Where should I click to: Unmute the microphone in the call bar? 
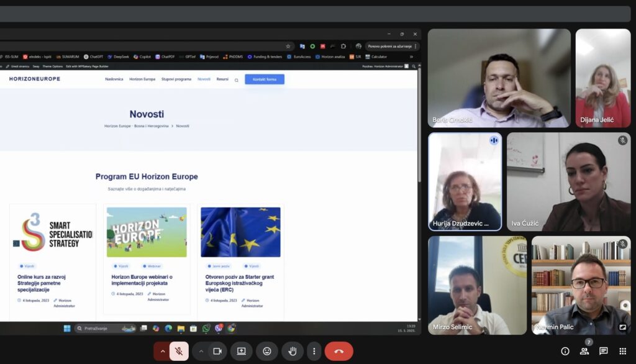pos(179,351)
